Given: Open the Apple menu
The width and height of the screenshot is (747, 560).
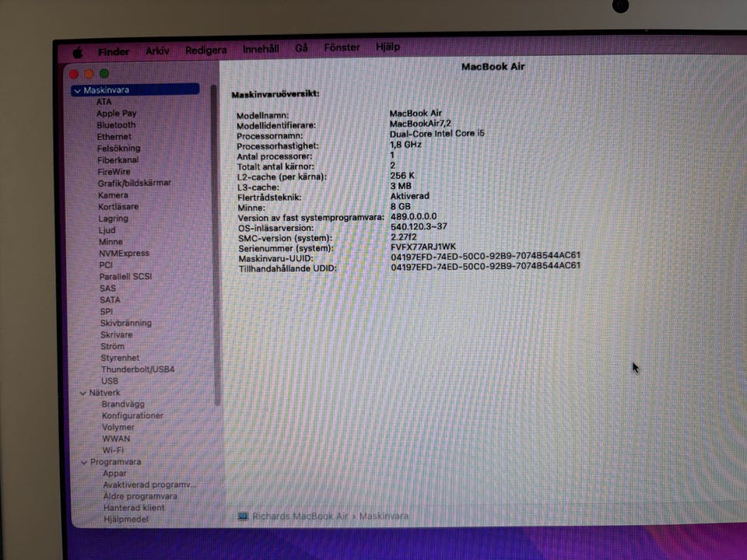Looking at the screenshot, I should 78,52.
